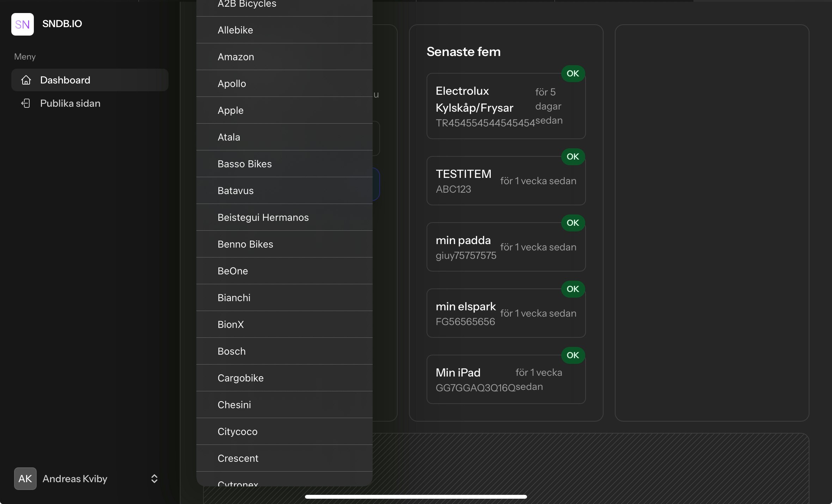Viewport: 832px width, 504px height.
Task: Pick Chesini from the list
Action: pos(285,405)
